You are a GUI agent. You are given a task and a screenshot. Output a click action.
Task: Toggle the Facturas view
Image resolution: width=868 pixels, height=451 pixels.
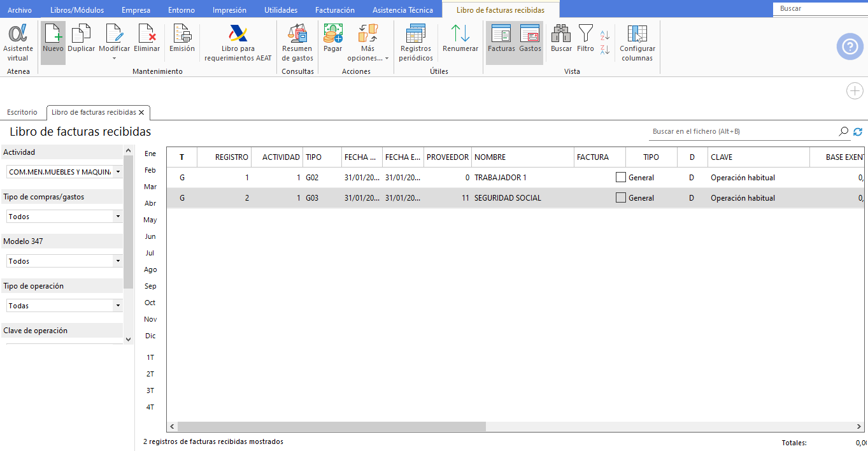[501, 42]
